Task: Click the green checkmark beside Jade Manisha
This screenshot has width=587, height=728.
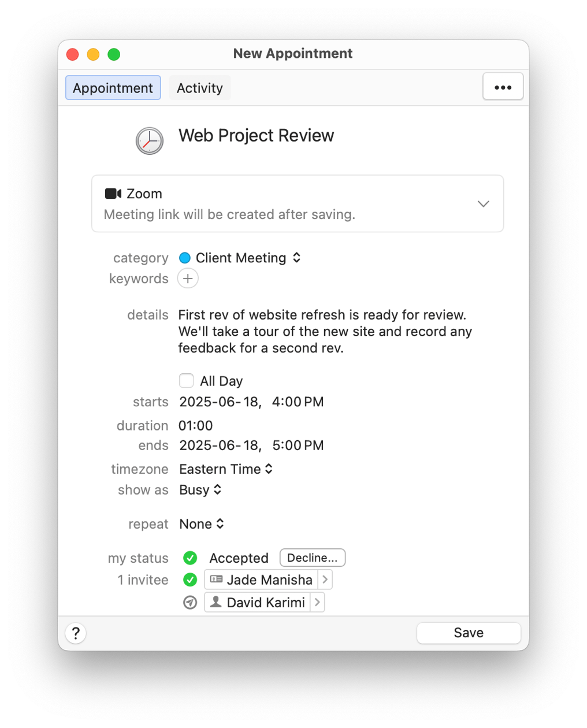Action: click(x=190, y=580)
